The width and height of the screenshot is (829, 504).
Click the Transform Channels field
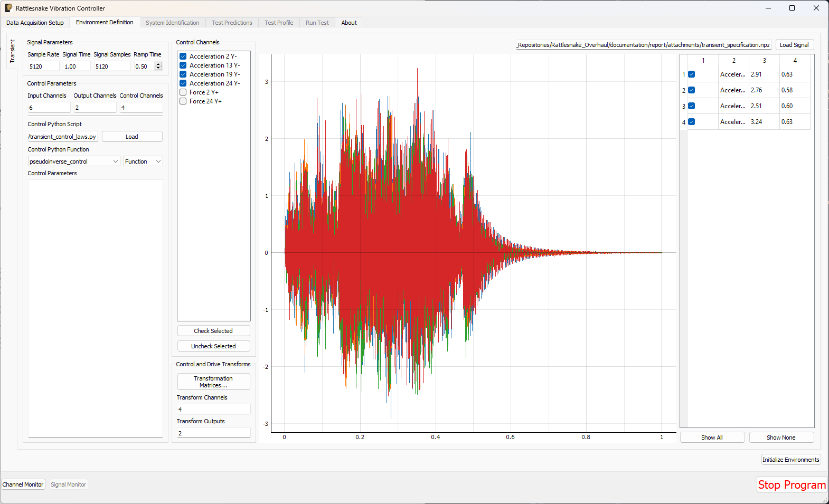[213, 410]
